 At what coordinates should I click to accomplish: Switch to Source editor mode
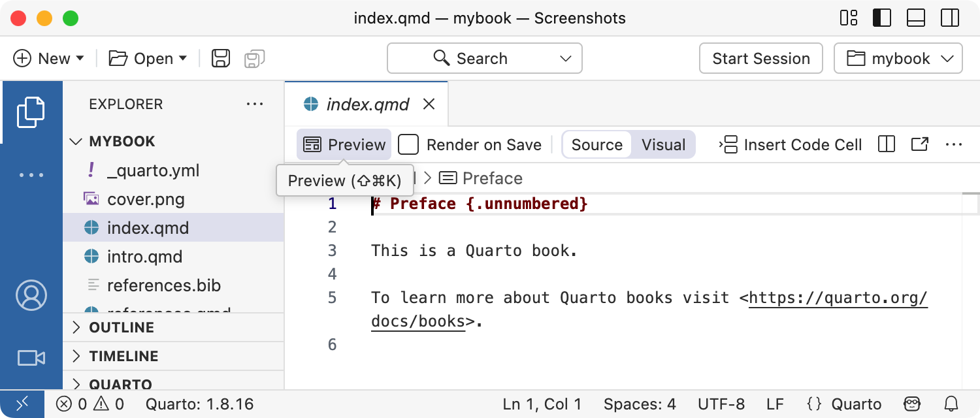(596, 144)
